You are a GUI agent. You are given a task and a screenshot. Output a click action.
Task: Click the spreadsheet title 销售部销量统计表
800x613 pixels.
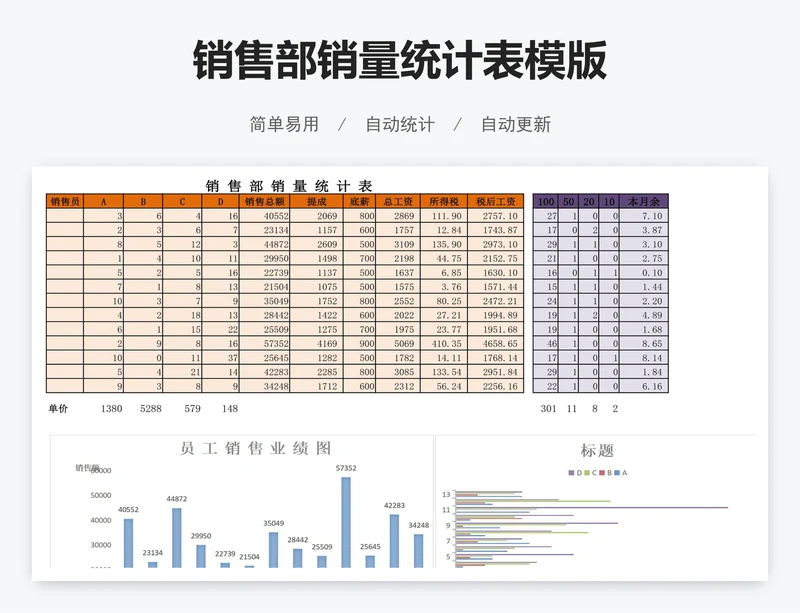(289, 186)
